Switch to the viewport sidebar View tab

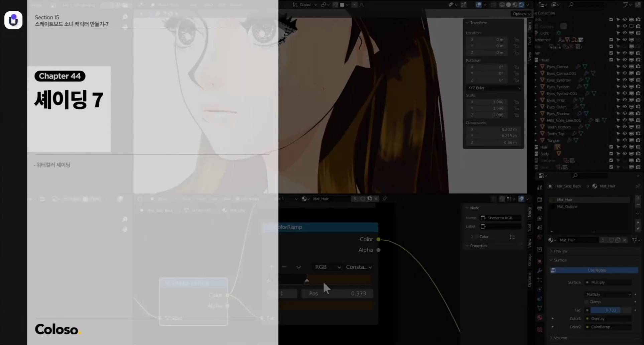[529, 56]
